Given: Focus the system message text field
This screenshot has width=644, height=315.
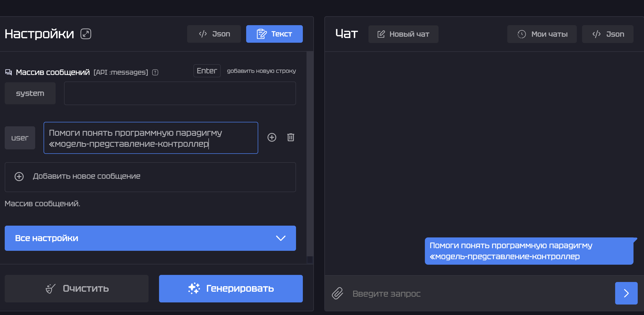Looking at the screenshot, I should coord(180,93).
